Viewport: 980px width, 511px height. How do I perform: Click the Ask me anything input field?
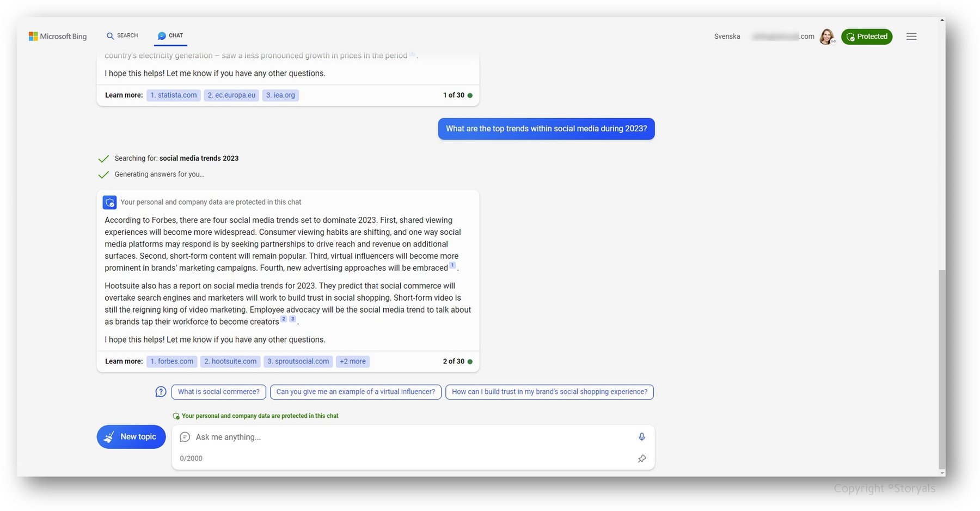381,436
